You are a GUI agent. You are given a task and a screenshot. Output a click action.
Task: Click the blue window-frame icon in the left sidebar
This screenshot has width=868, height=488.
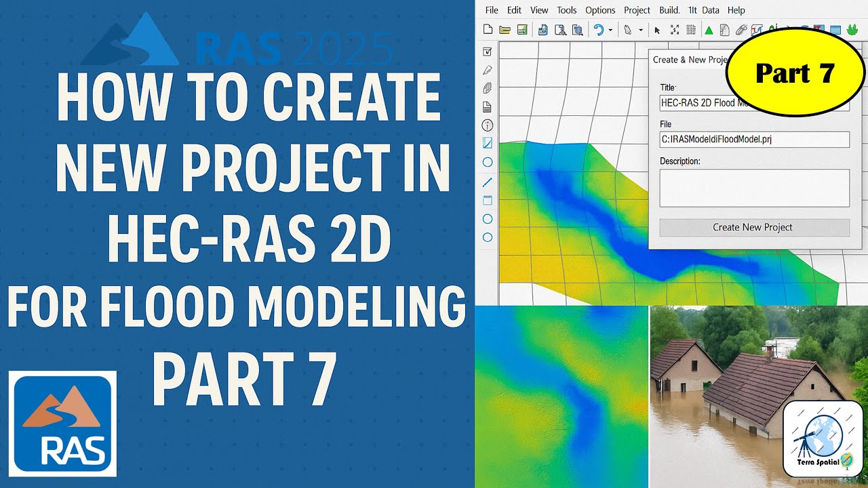(x=487, y=200)
